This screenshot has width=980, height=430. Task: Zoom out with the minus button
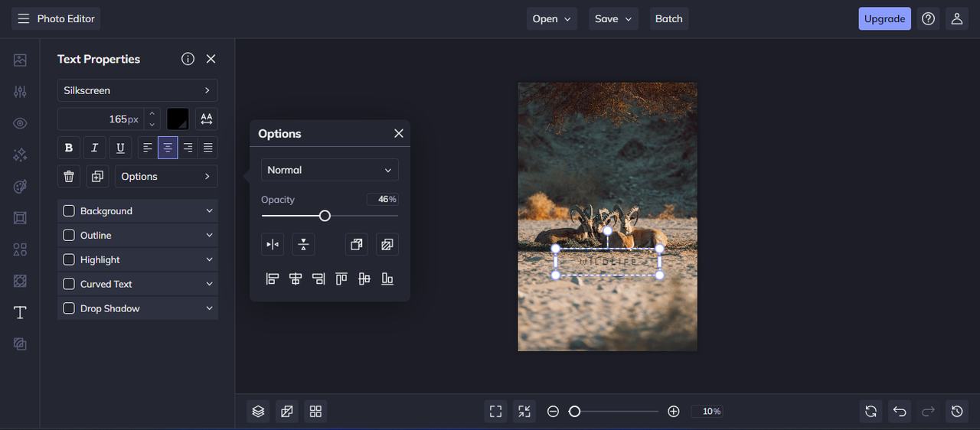coord(553,412)
